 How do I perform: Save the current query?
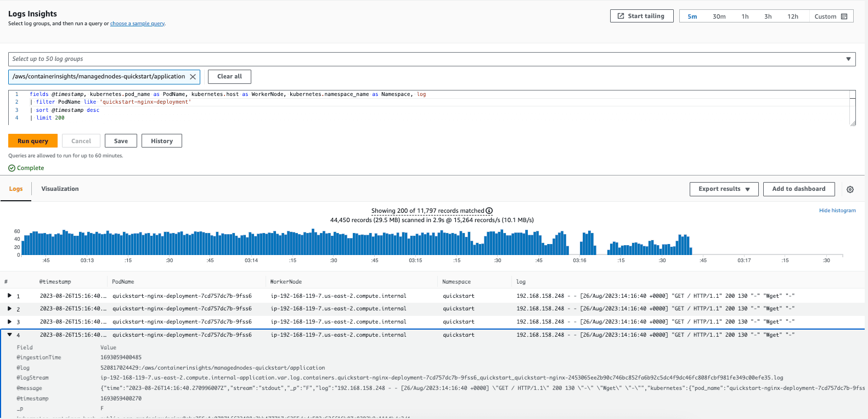point(121,141)
